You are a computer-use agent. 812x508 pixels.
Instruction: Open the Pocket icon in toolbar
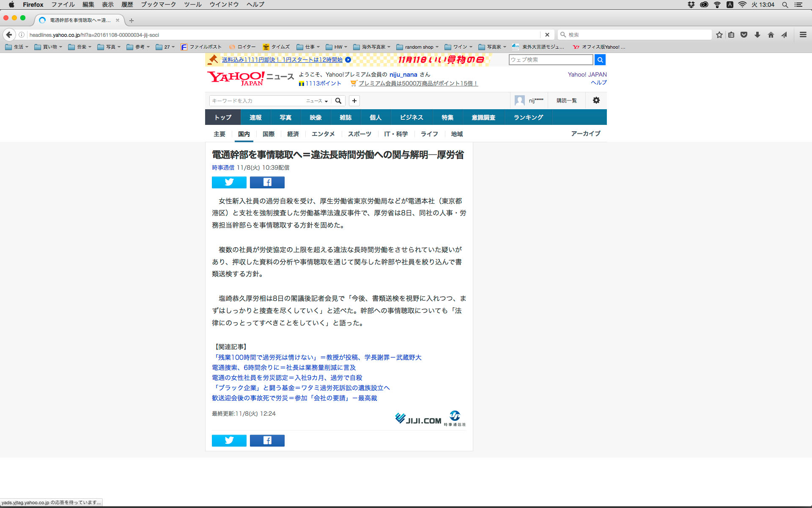pos(744,35)
